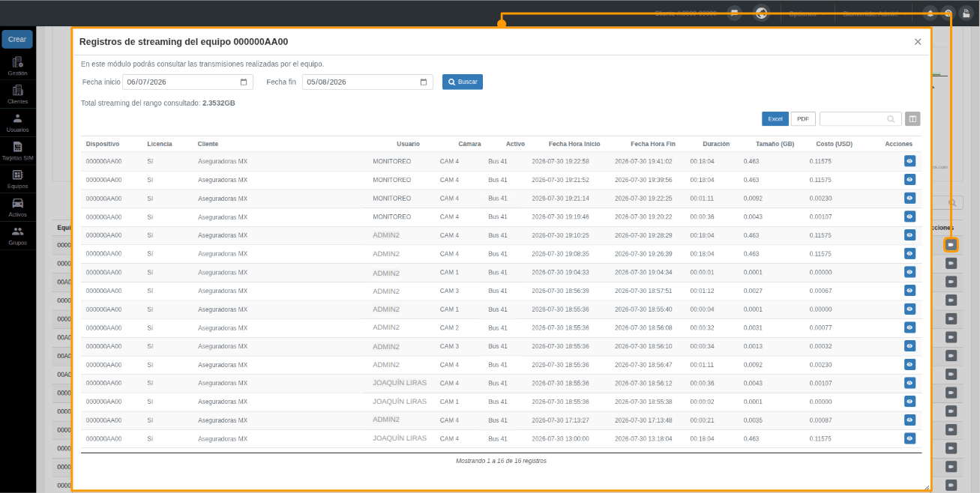This screenshot has height=493, width=980.
Task: Click the chat messages icon in the top bar
Action: 735,13
